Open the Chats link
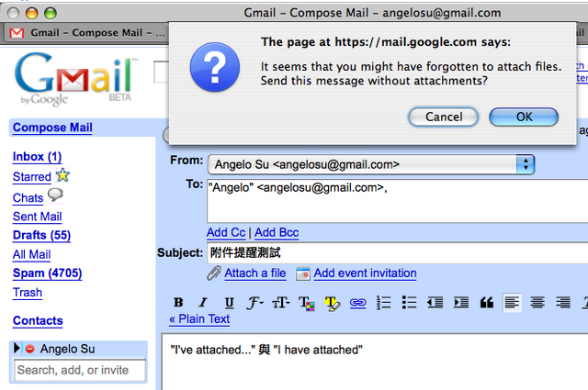This screenshot has width=588, height=390. pyautogui.click(x=28, y=198)
